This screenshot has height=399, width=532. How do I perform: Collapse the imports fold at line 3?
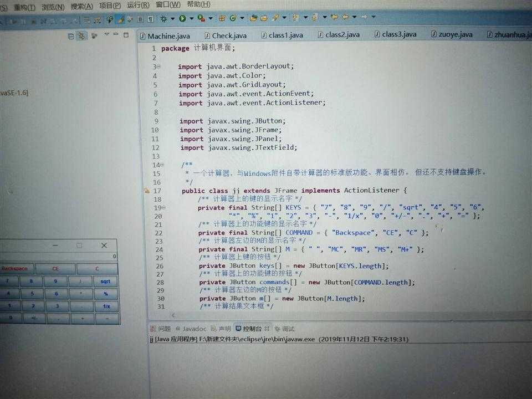pyautogui.click(x=159, y=67)
